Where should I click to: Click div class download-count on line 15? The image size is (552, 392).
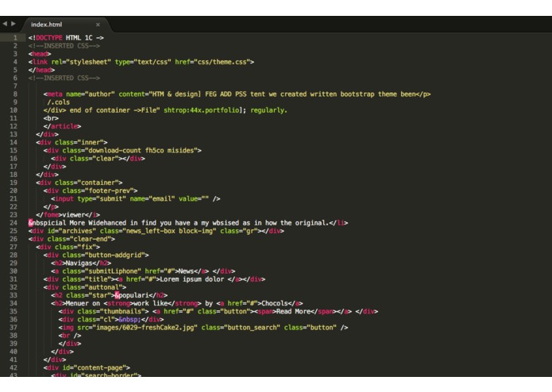(122, 151)
